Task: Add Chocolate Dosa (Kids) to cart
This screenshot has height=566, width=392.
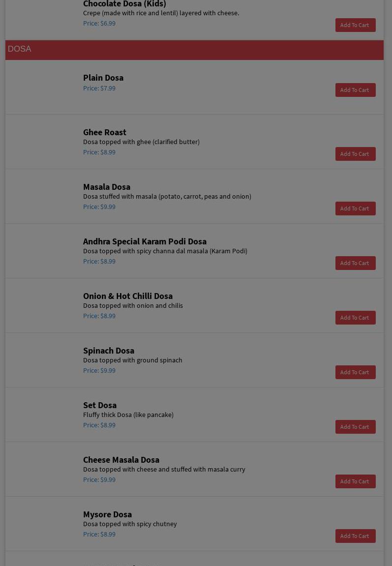Action: pos(355,25)
